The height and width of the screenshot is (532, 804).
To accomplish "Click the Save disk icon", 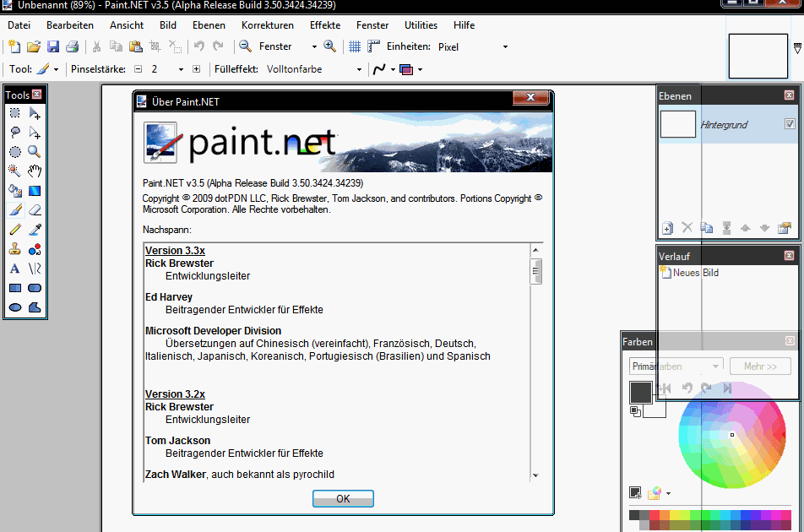I will [53, 46].
